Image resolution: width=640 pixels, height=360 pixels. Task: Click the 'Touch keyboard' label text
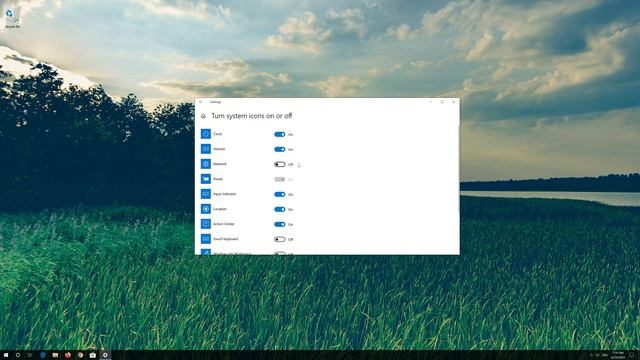pyautogui.click(x=225, y=239)
